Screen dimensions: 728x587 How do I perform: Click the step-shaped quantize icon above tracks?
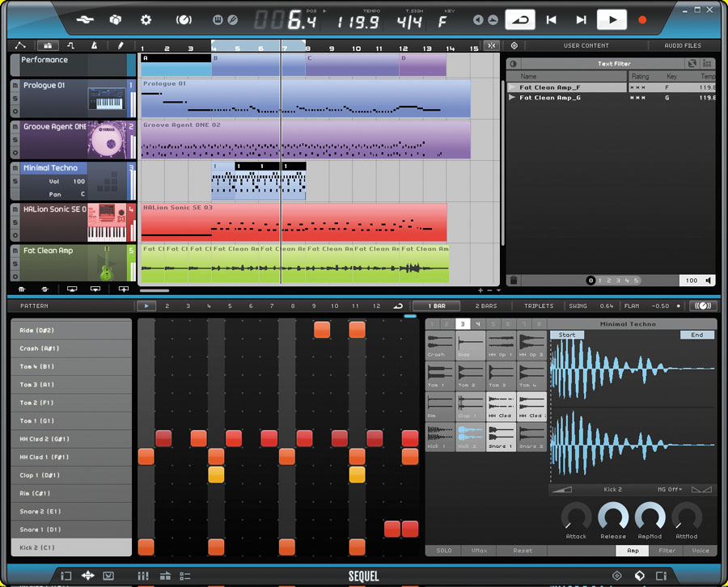(70, 45)
